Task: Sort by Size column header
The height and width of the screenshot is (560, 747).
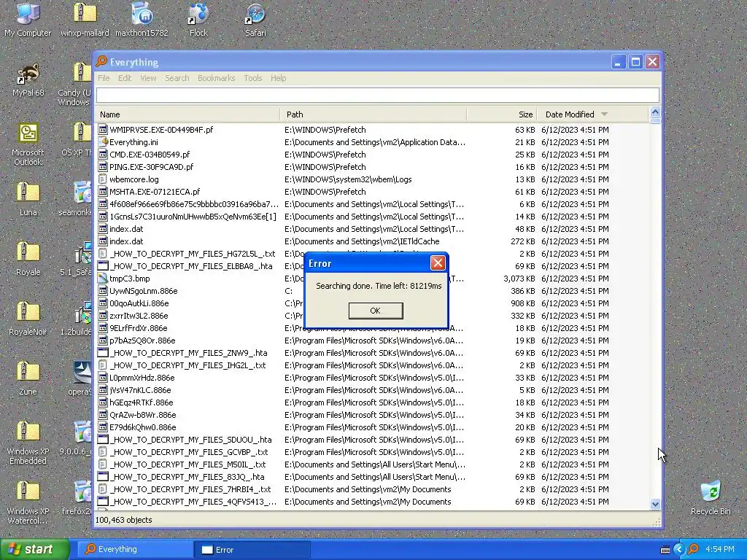Action: click(502, 114)
